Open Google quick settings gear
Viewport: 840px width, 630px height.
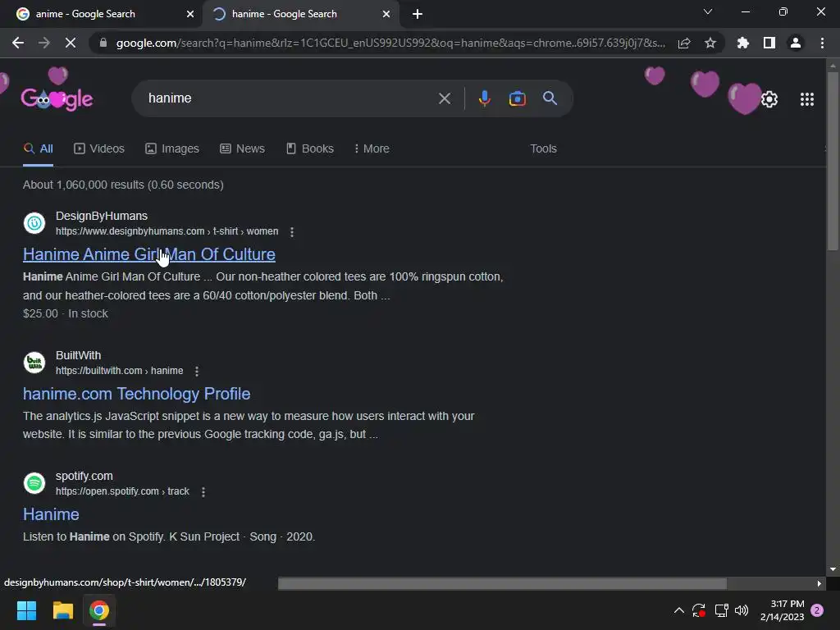[x=769, y=99]
